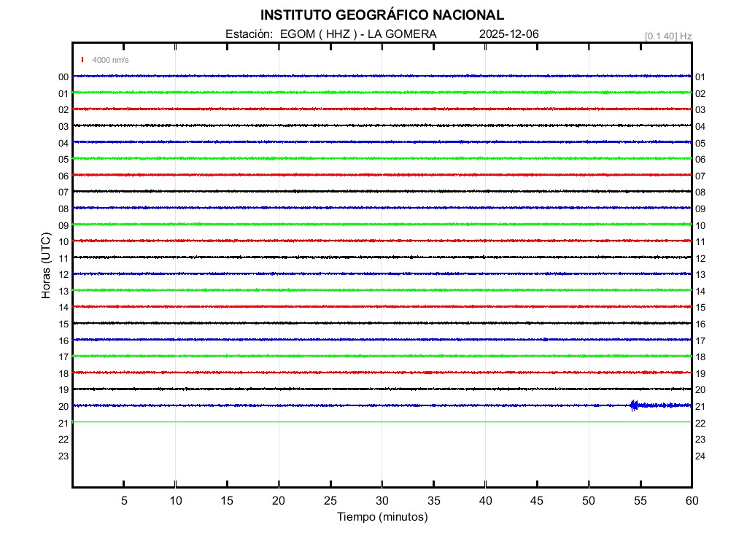Click the 60-minute tick label
The height and width of the screenshot is (560, 747).
(x=692, y=500)
